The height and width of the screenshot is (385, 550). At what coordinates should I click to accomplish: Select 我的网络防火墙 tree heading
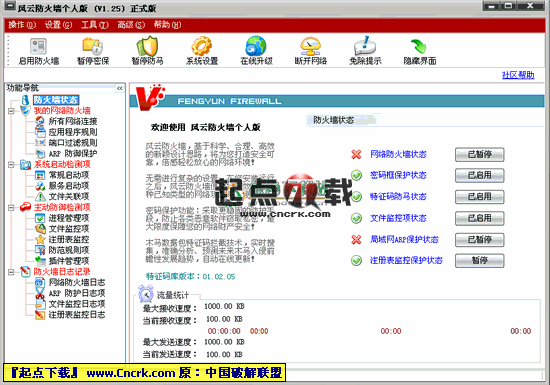[62, 111]
